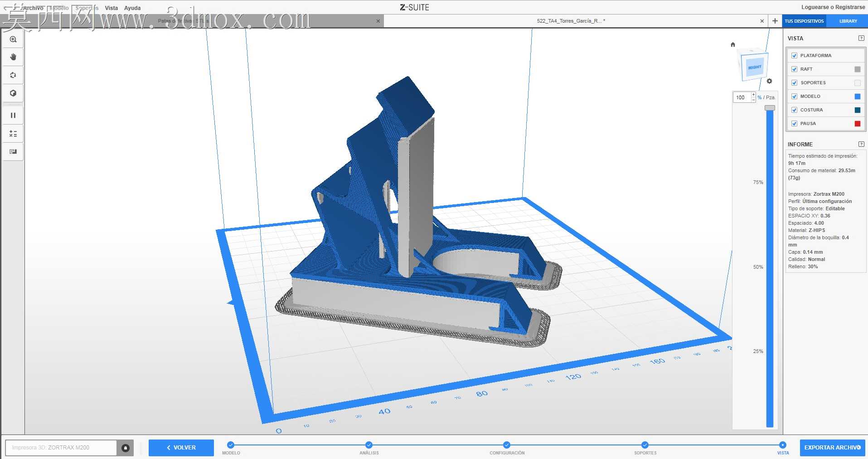Click the RAFT gray color swatch
Screen dimensions: 868x459
(857, 69)
